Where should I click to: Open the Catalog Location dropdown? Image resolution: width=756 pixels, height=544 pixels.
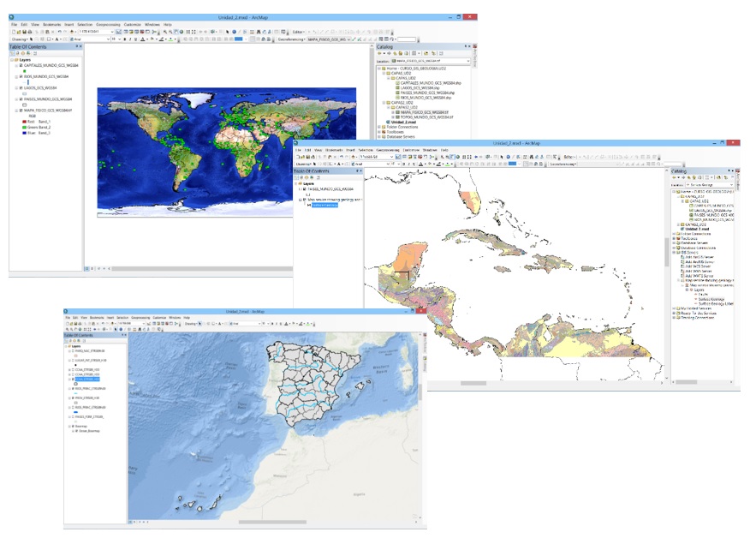[467, 62]
